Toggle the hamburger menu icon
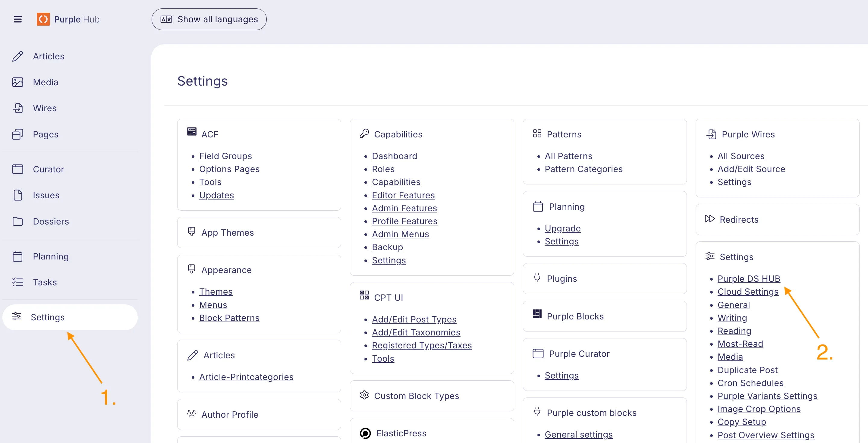868x443 pixels. 18,19
